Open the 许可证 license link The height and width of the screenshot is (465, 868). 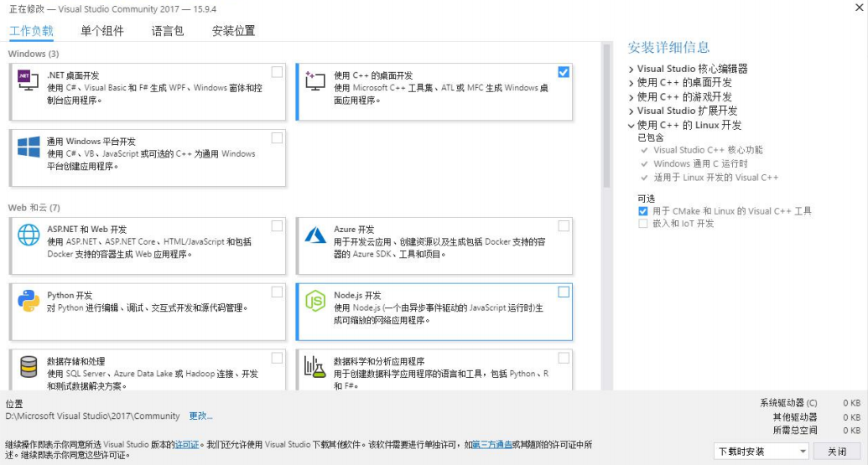pos(187,444)
